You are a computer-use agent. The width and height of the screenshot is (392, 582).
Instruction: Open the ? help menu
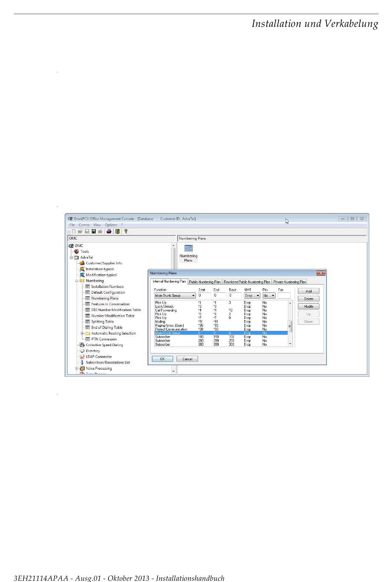point(122,225)
